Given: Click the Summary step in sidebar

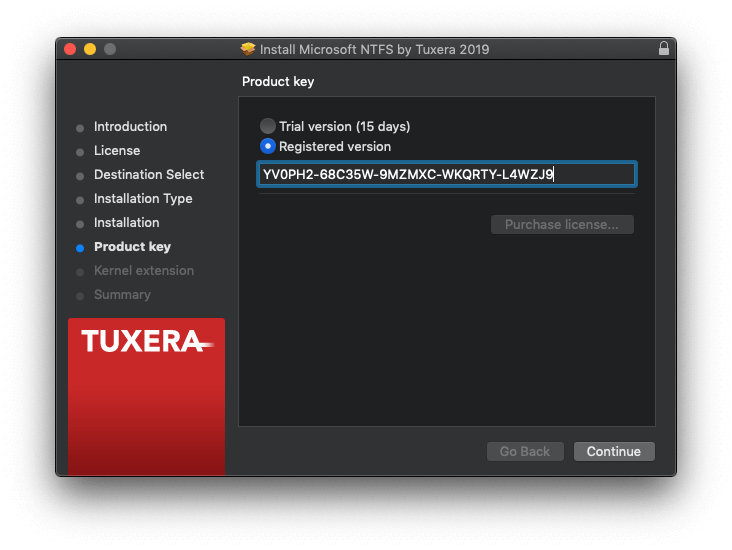Looking at the screenshot, I should click(122, 295).
